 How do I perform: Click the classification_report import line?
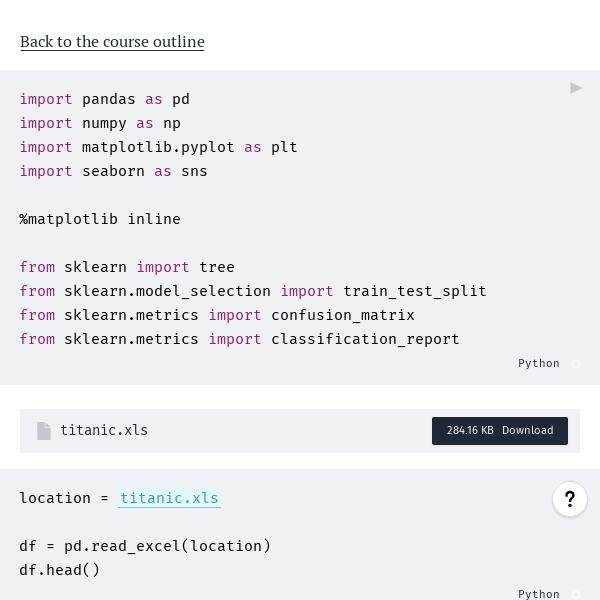pos(239,339)
